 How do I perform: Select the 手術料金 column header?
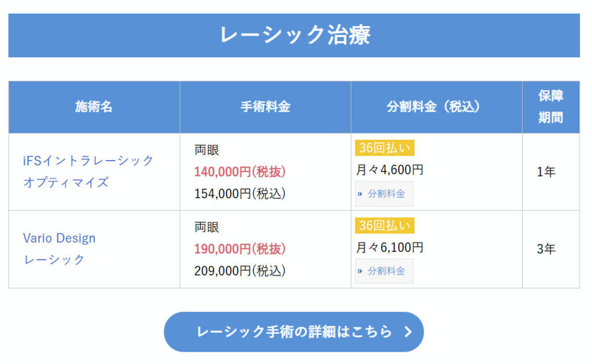pyautogui.click(x=265, y=107)
